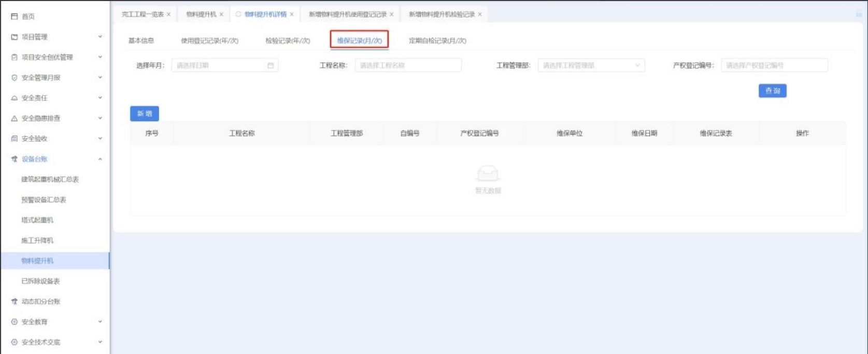Expand the 安全教育 sidebar menu
The width and height of the screenshot is (868, 354).
100,322
